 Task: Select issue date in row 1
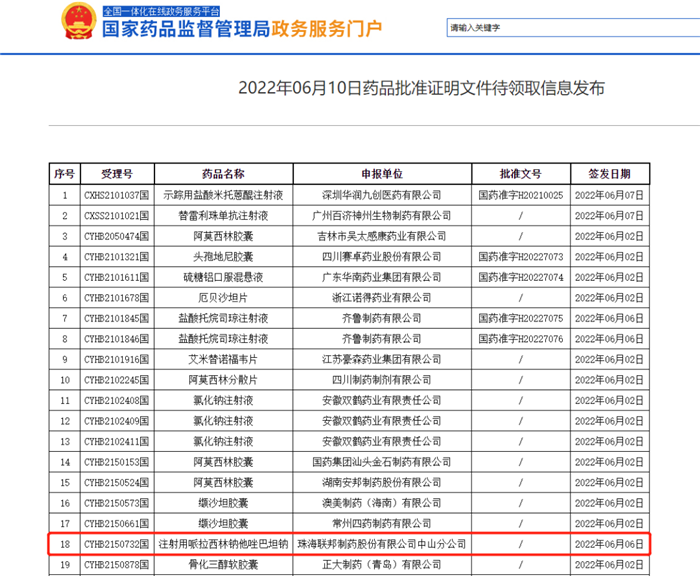point(609,195)
